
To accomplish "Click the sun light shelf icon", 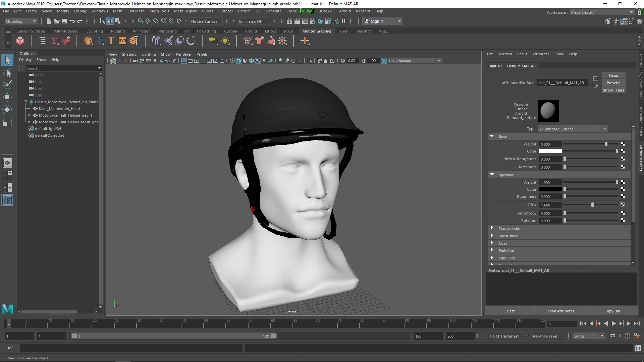I will click(x=225, y=41).
